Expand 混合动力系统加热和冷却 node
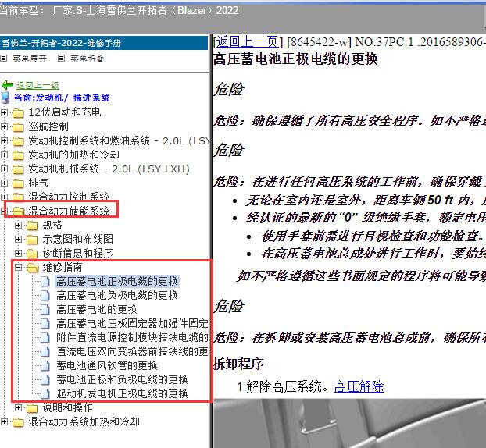 (4, 421)
